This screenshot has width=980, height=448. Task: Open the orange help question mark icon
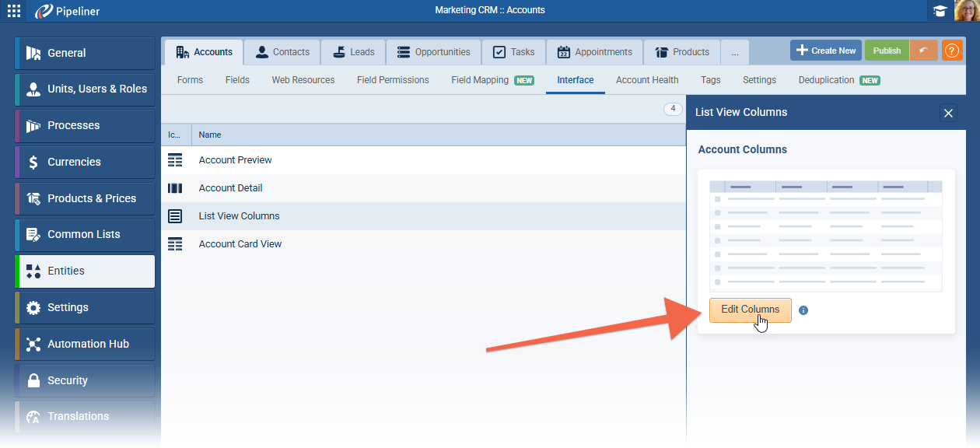pos(951,51)
